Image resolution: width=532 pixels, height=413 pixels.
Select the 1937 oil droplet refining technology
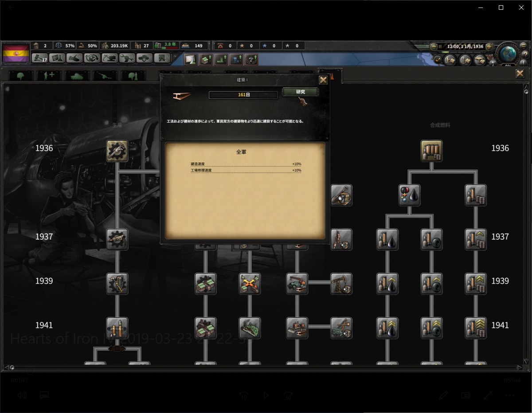point(387,240)
